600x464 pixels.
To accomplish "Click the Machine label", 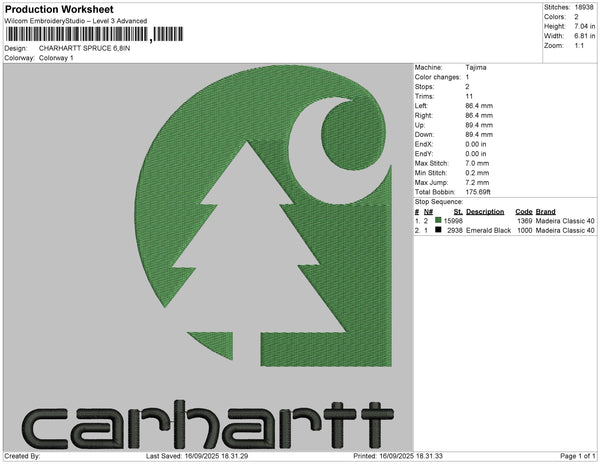I will (x=429, y=67).
